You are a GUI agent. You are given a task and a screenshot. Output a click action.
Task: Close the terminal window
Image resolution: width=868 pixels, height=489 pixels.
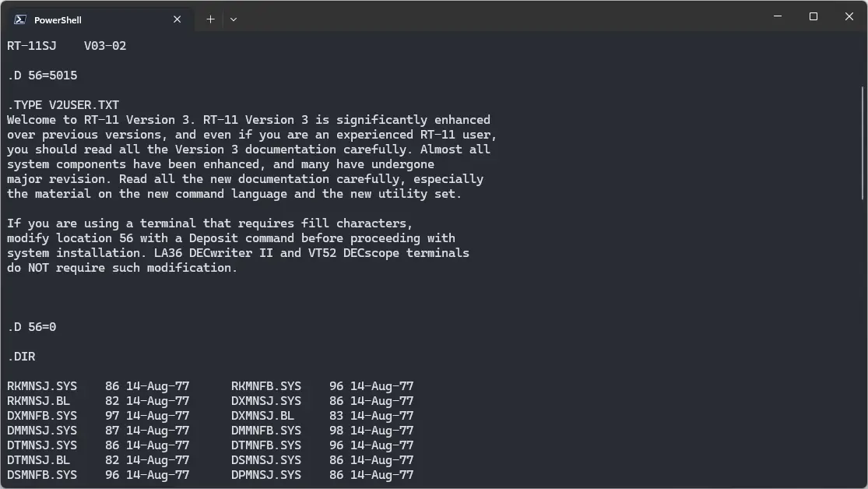click(849, 16)
